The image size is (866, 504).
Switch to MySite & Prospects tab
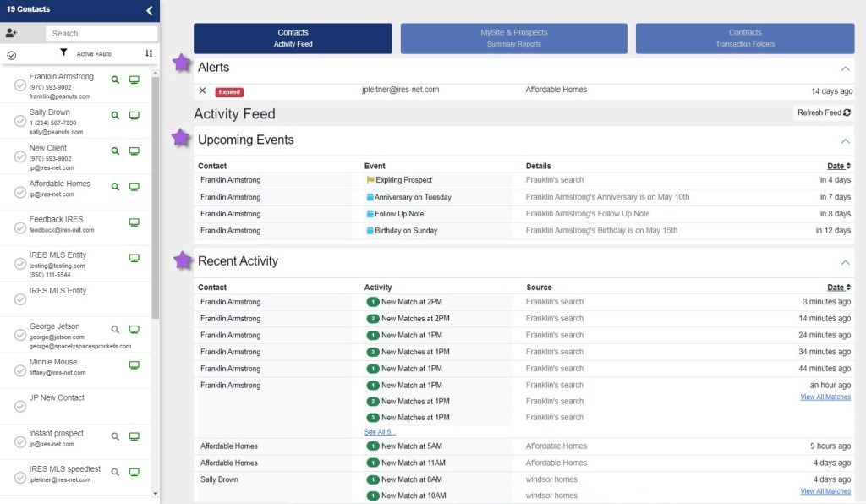coord(513,38)
